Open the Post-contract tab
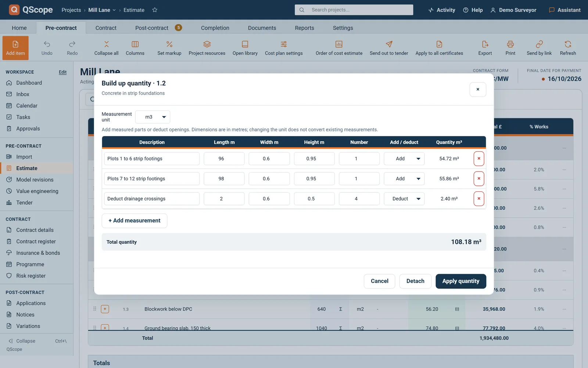588x368 pixels. point(158,28)
